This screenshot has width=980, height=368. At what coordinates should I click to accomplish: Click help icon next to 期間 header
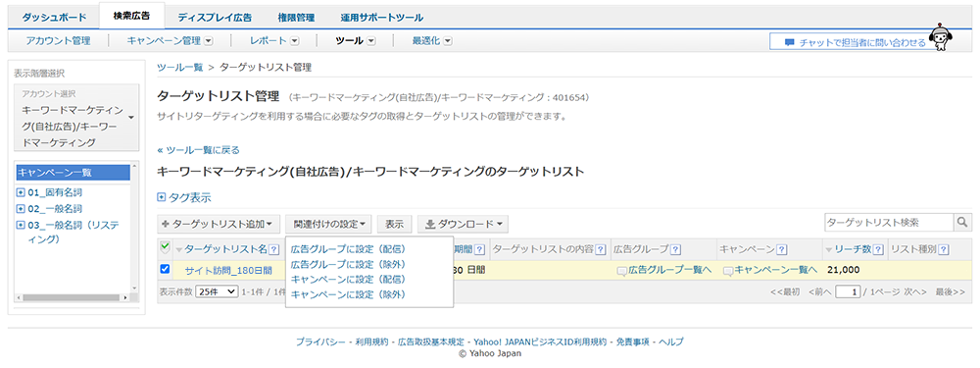click(479, 250)
